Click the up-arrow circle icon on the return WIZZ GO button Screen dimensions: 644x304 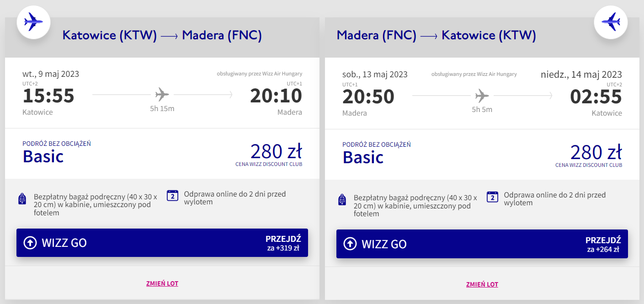click(x=350, y=244)
